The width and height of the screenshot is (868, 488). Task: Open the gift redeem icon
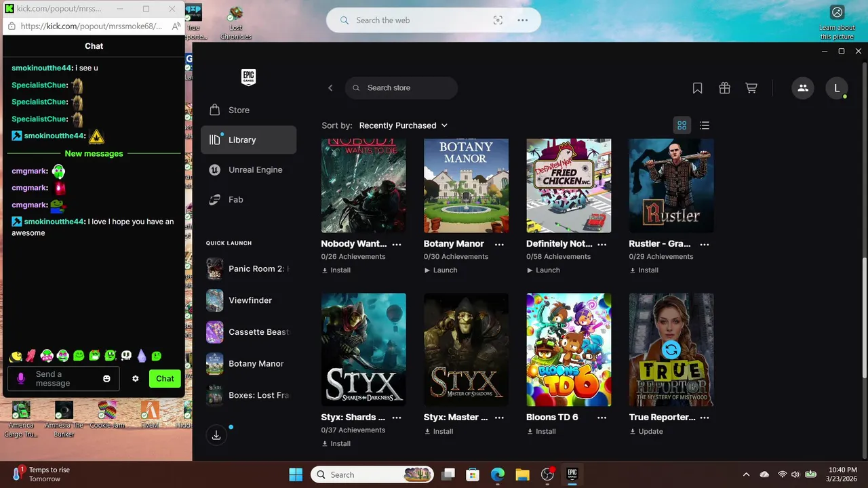tap(724, 88)
